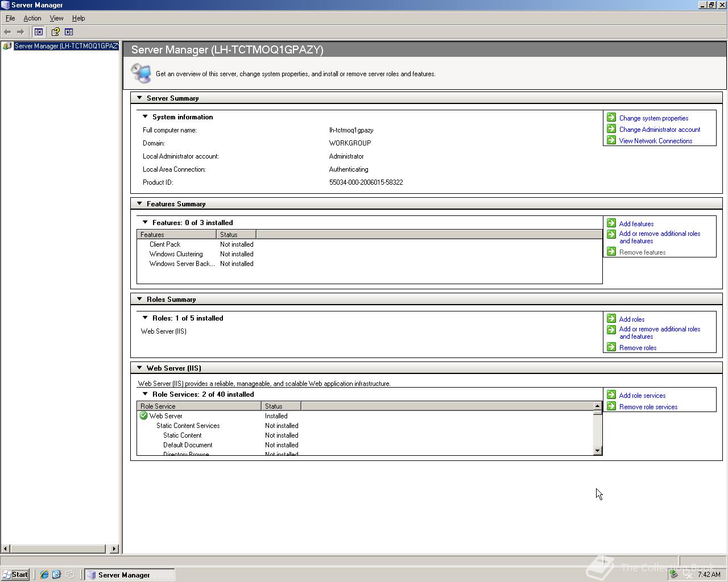
Task: Click Add or remove additional roles under Features
Action: coord(660,237)
